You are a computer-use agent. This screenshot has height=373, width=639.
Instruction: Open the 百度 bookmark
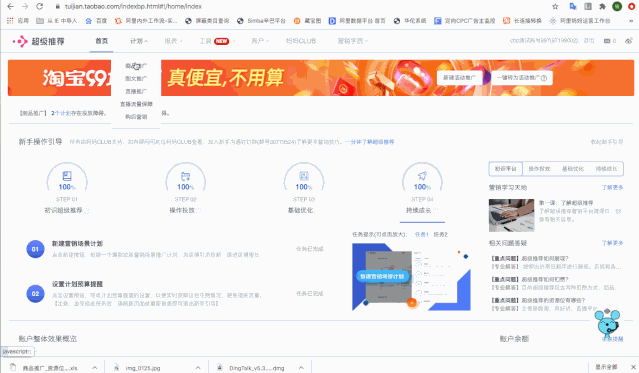pyautogui.click(x=96, y=21)
